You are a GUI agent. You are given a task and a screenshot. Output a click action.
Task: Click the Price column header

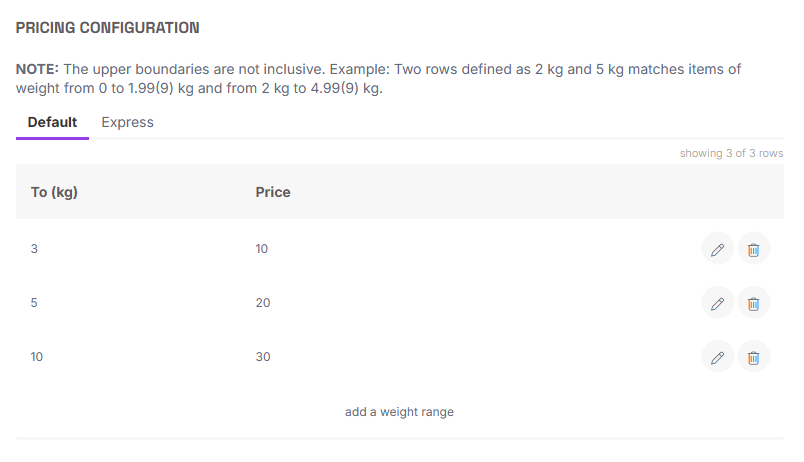[x=273, y=192]
